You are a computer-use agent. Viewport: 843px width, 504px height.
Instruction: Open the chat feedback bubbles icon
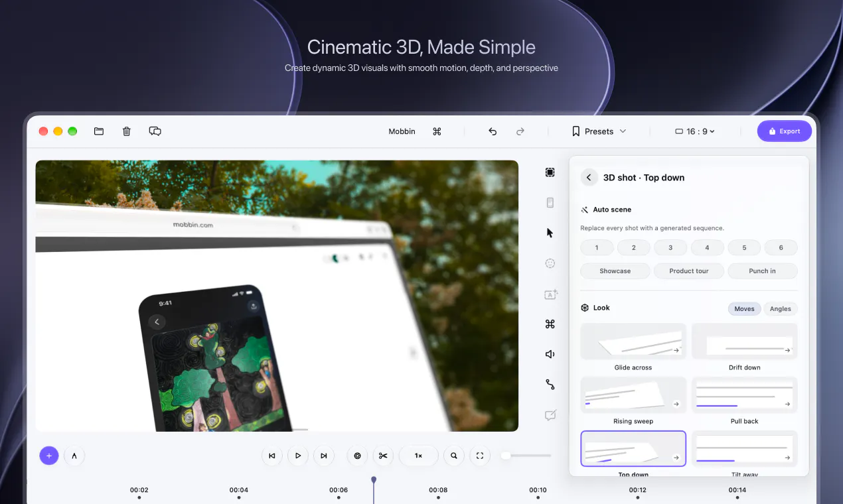[155, 131]
